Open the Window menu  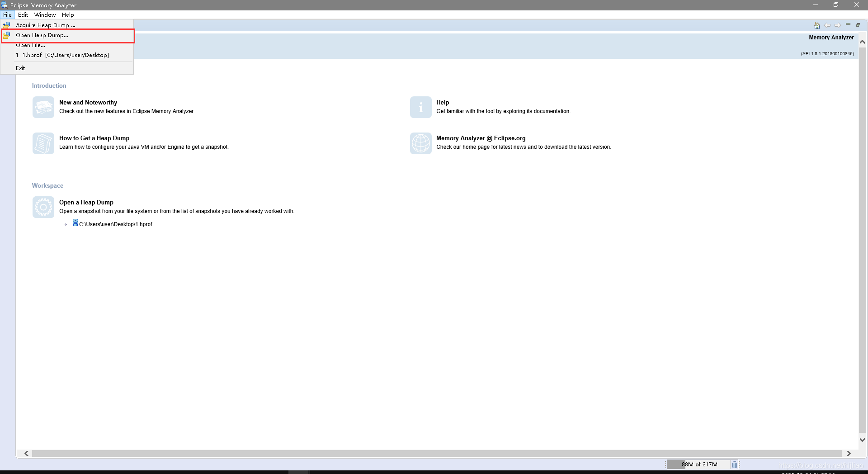45,15
